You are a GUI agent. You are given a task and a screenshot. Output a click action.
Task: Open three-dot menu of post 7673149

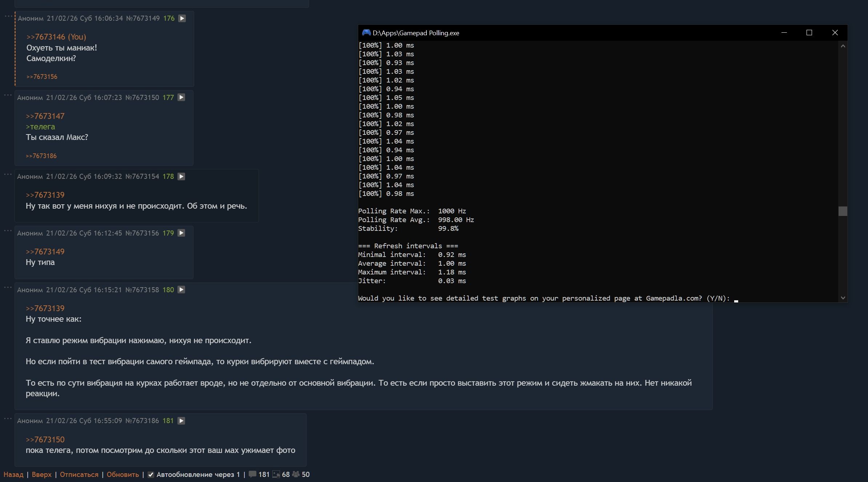click(x=8, y=16)
